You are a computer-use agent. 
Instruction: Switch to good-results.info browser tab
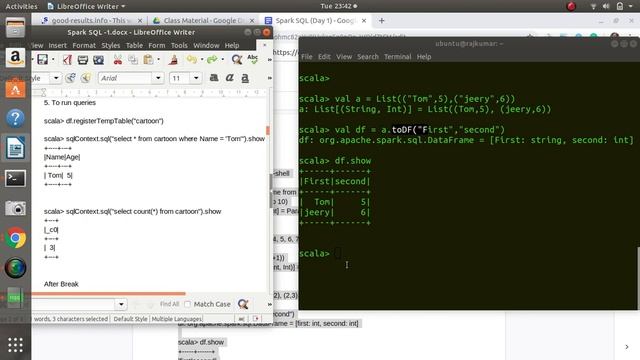click(x=91, y=20)
